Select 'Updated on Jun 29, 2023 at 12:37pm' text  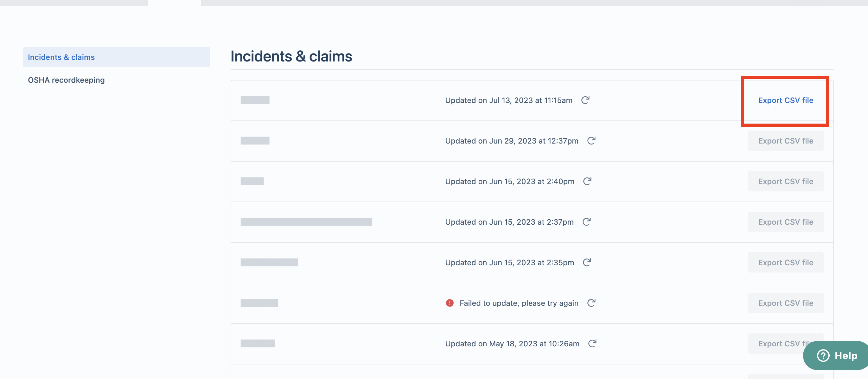512,141
